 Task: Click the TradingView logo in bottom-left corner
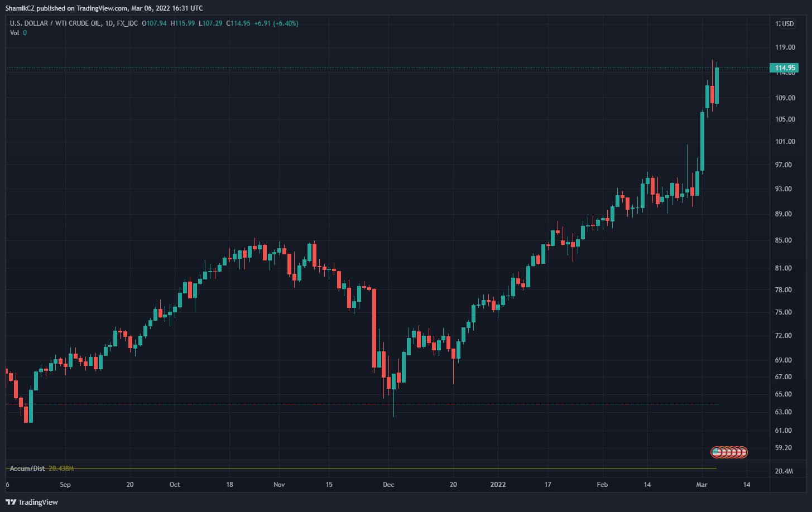coord(32,502)
